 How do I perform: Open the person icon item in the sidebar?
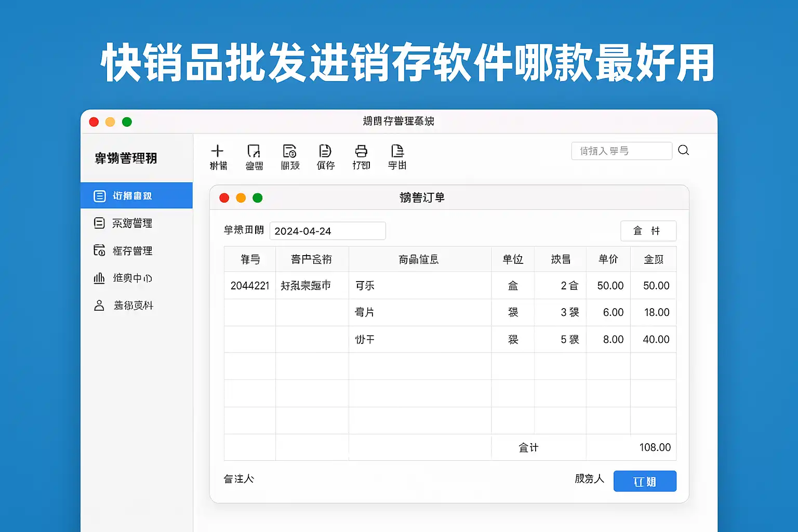123,305
